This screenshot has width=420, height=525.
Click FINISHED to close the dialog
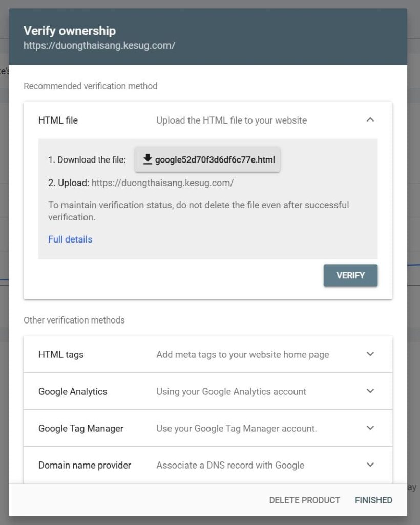tap(373, 500)
